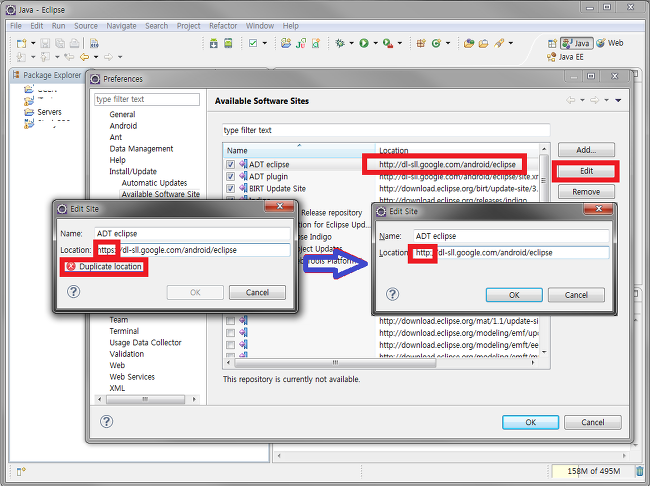Viewport: 650px width, 486px height.
Task: Click the heap status 158M of 495M
Action: pyautogui.click(x=593, y=471)
